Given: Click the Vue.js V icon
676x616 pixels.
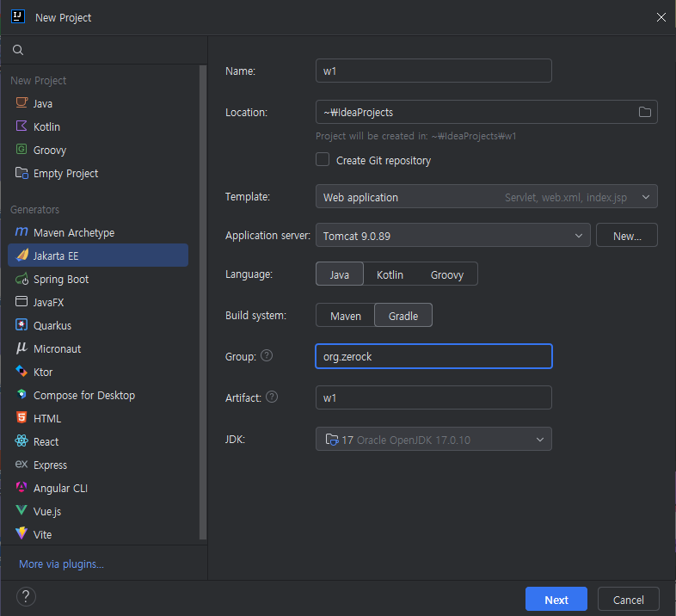Looking at the screenshot, I should [x=22, y=510].
